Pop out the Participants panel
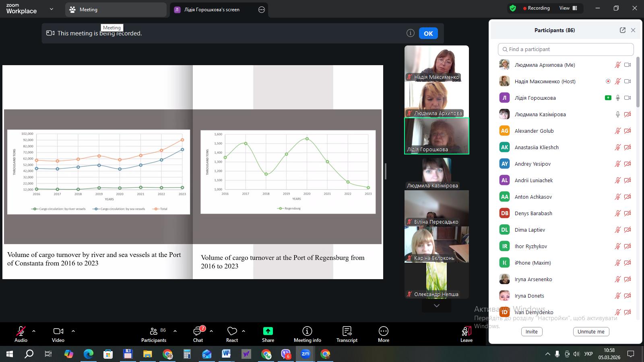This screenshot has width=644, height=362. [623, 30]
